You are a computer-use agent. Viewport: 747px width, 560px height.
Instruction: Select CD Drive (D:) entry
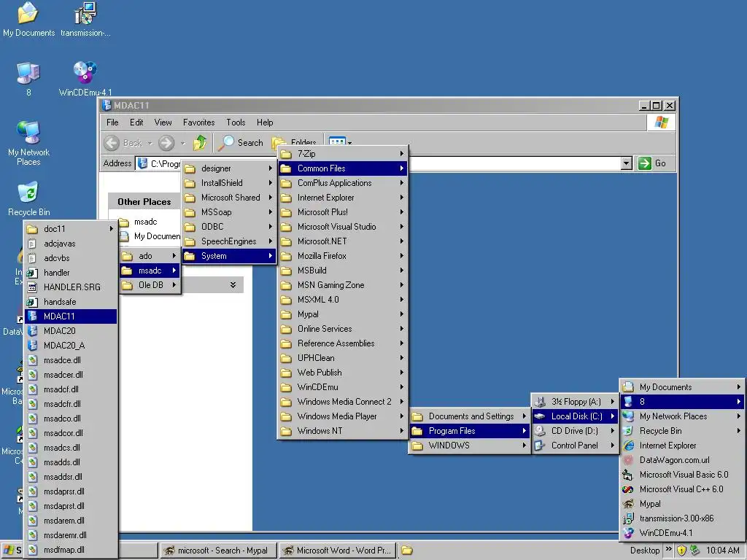click(x=575, y=431)
